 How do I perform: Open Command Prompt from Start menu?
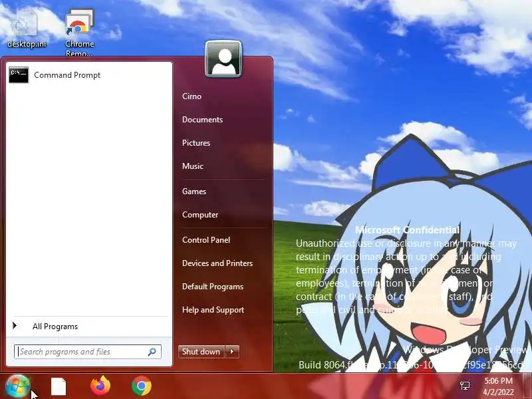coord(89,75)
